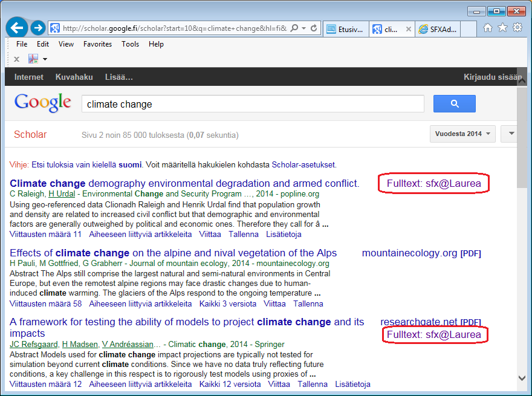
Task: Click Viittaa under the framework result
Action: point(279,384)
